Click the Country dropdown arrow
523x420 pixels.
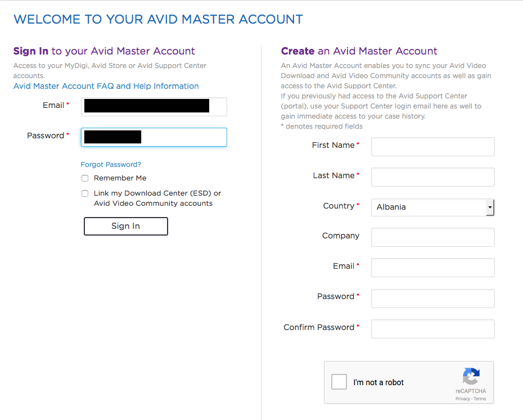coord(490,207)
